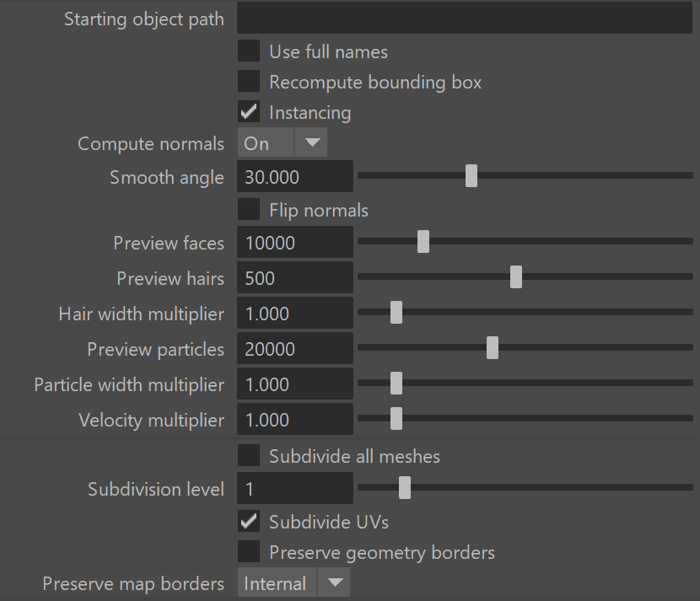700x601 pixels.
Task: Check Subdivide all meshes option
Action: 249,455
